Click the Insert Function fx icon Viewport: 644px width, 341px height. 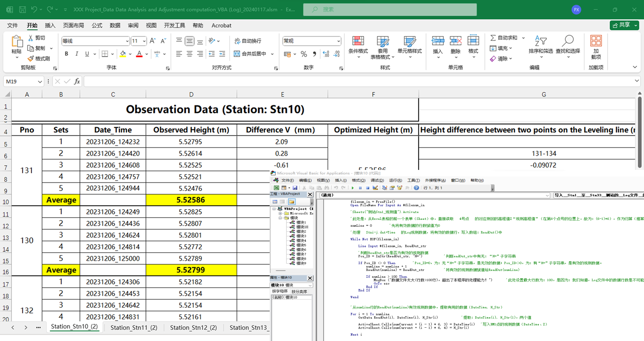pos(77,81)
